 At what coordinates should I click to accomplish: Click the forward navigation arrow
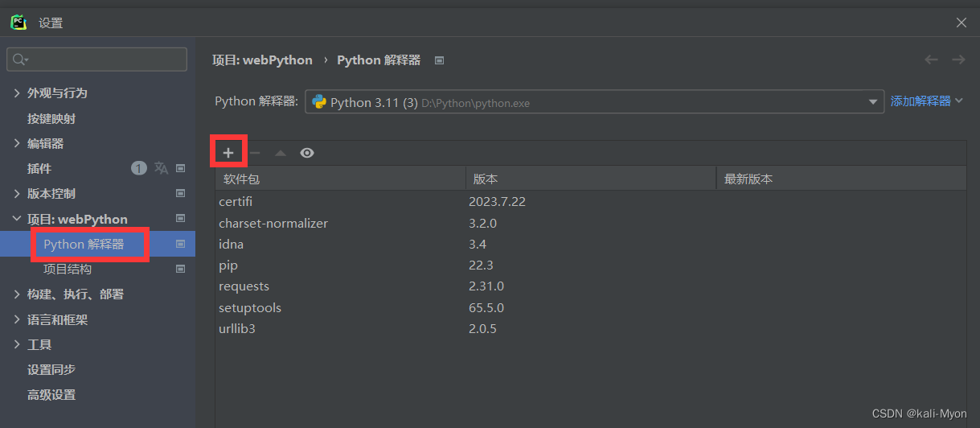click(958, 60)
